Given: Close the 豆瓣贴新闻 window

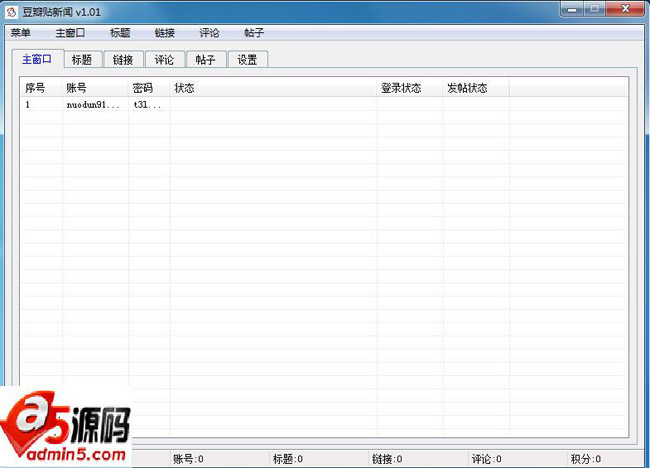Looking at the screenshot, I should coord(626,9).
